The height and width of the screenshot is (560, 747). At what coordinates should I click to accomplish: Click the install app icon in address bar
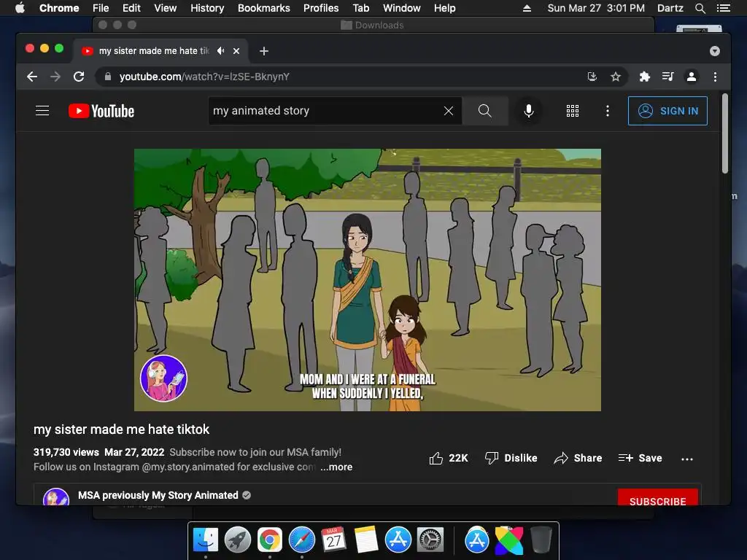point(592,77)
